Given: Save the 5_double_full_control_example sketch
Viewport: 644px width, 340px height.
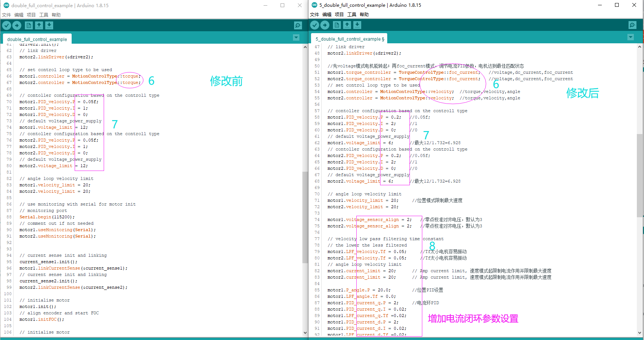Looking at the screenshot, I should (357, 24).
